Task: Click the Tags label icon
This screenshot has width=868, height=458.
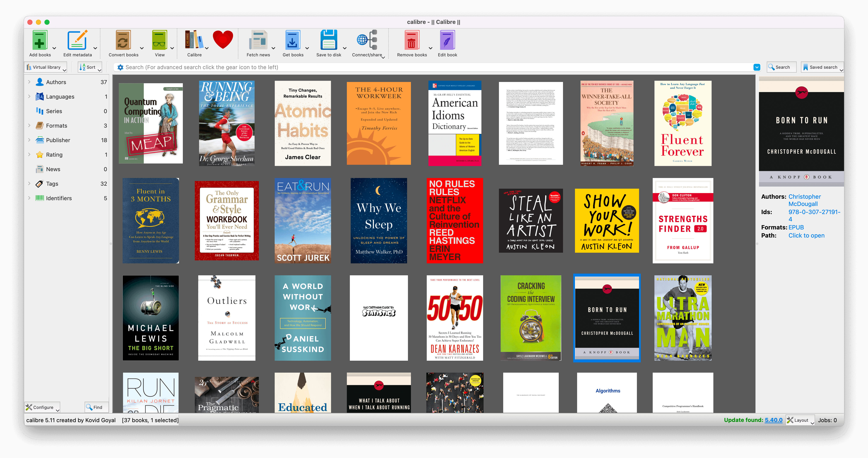Action: [40, 184]
